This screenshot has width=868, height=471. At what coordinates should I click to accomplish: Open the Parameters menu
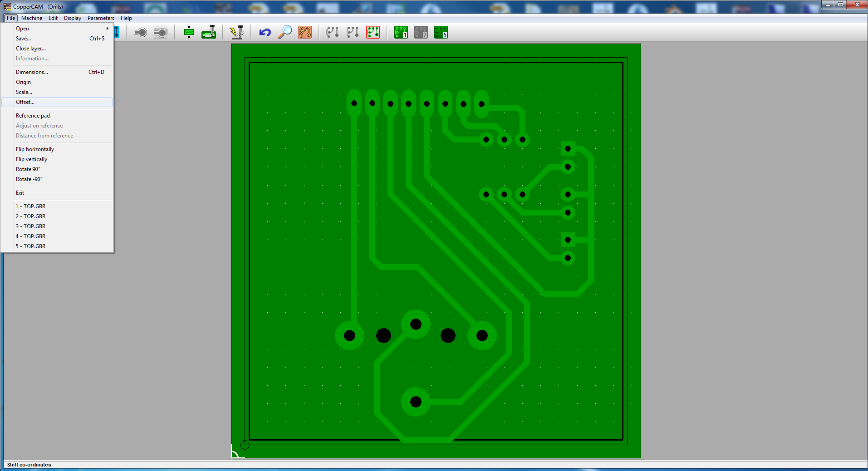coord(101,18)
